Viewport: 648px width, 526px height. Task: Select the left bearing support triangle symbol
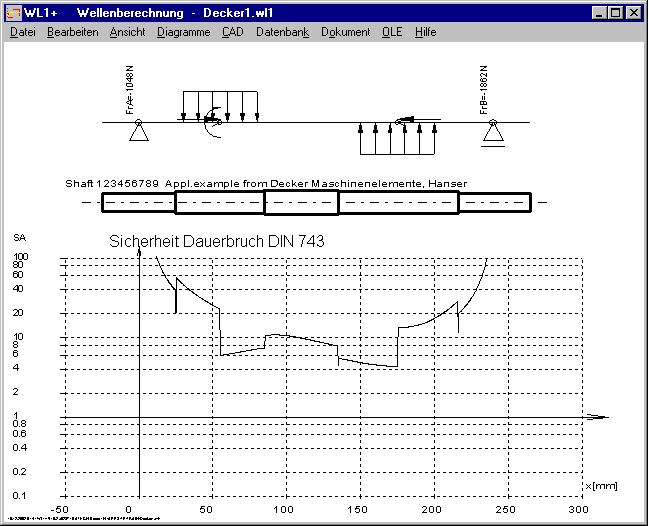pyautogui.click(x=139, y=129)
